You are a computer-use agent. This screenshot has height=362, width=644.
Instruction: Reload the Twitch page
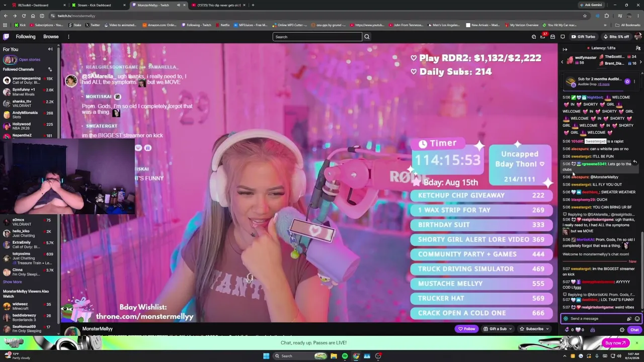[24, 16]
